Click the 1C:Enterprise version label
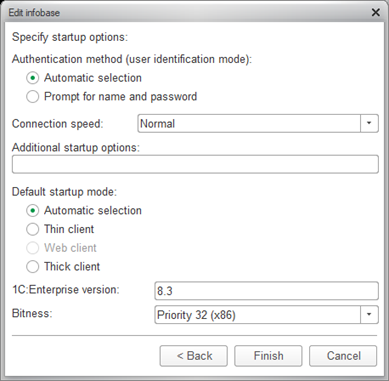 point(66,289)
